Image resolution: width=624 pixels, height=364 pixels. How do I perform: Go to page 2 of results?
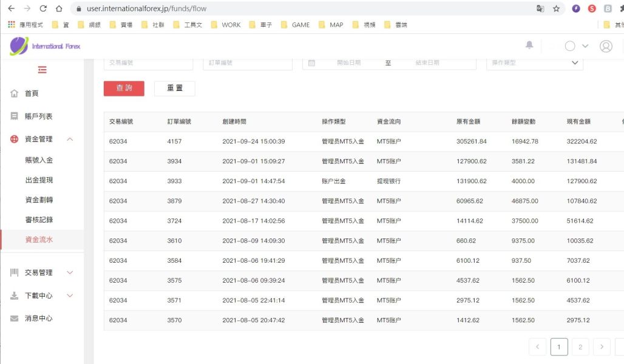580,346
